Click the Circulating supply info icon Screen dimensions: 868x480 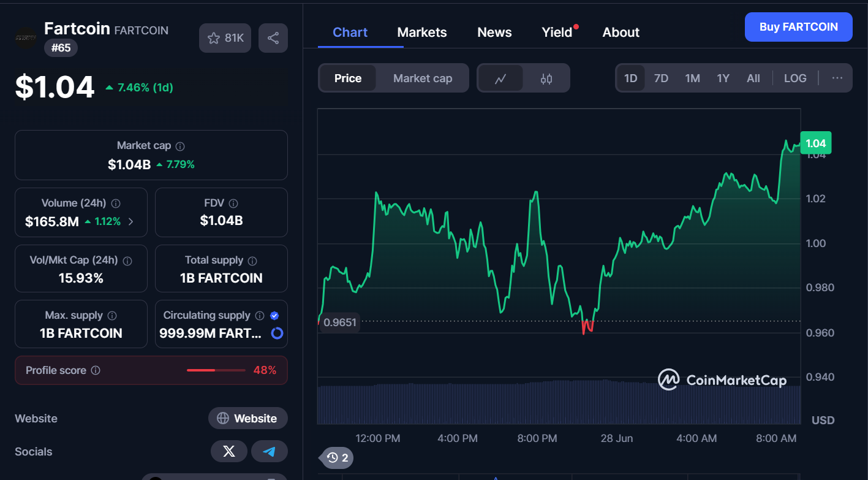260,316
